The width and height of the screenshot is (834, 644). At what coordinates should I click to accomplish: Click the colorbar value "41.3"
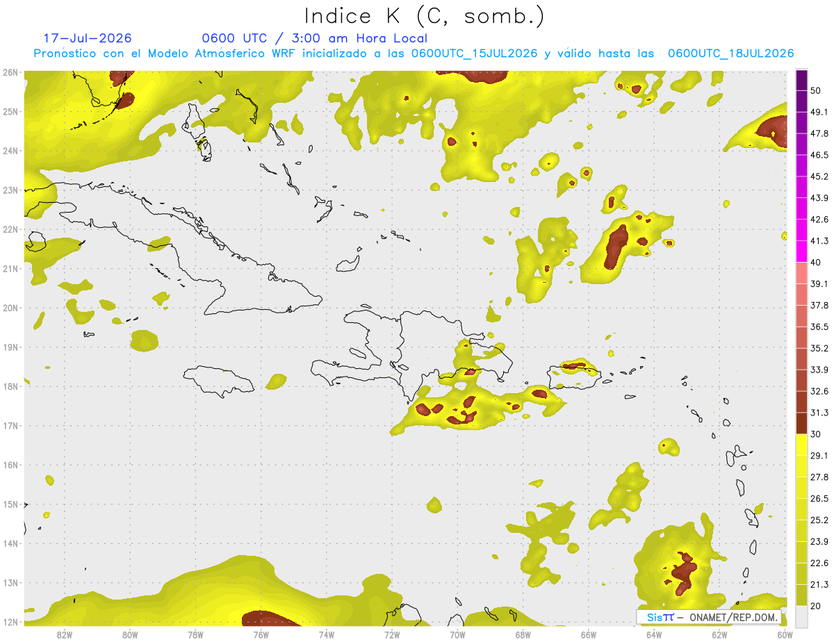[819, 241]
